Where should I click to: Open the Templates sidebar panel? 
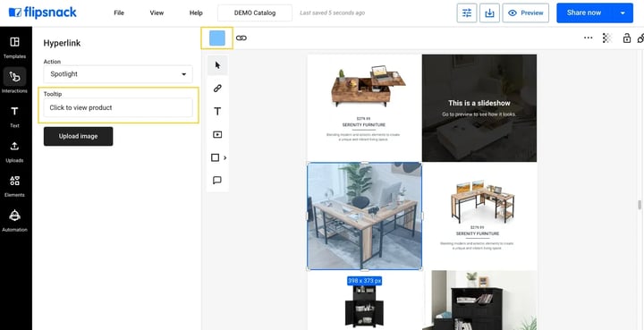(x=15, y=47)
